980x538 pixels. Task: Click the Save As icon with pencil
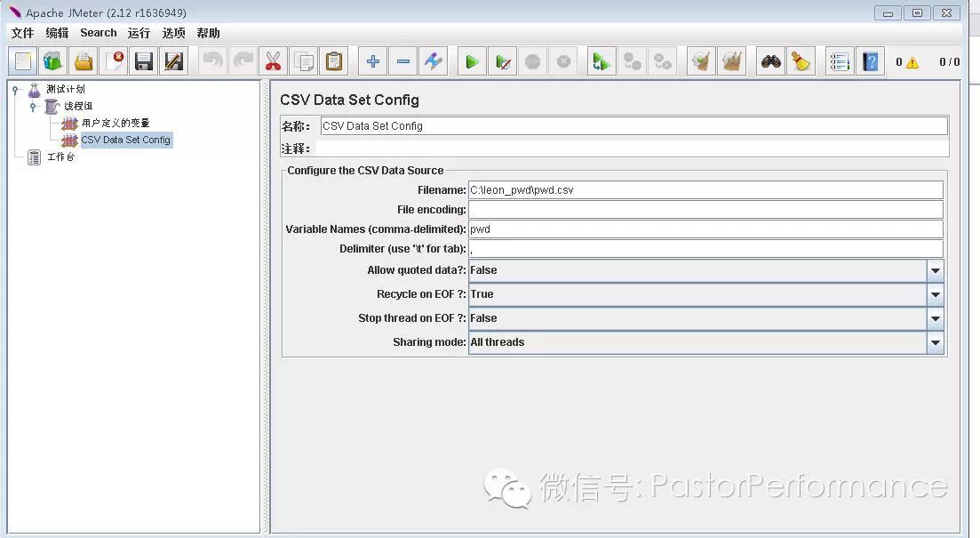tap(174, 61)
